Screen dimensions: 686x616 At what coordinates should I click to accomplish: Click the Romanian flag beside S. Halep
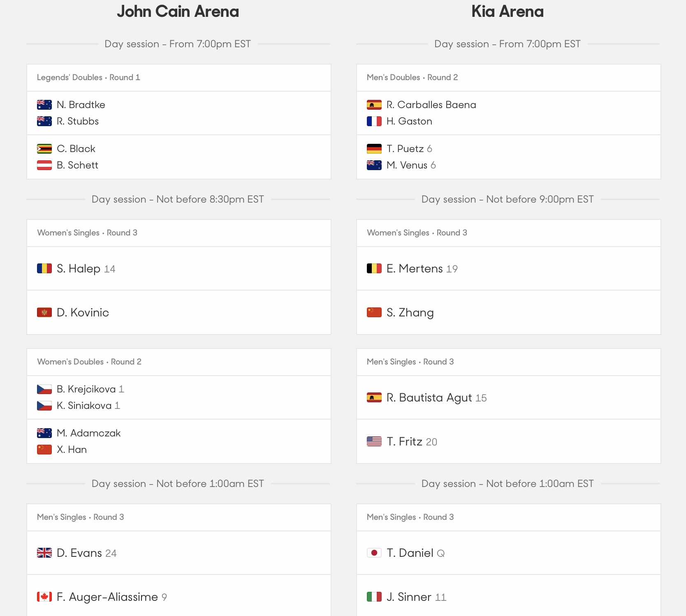coord(44,268)
